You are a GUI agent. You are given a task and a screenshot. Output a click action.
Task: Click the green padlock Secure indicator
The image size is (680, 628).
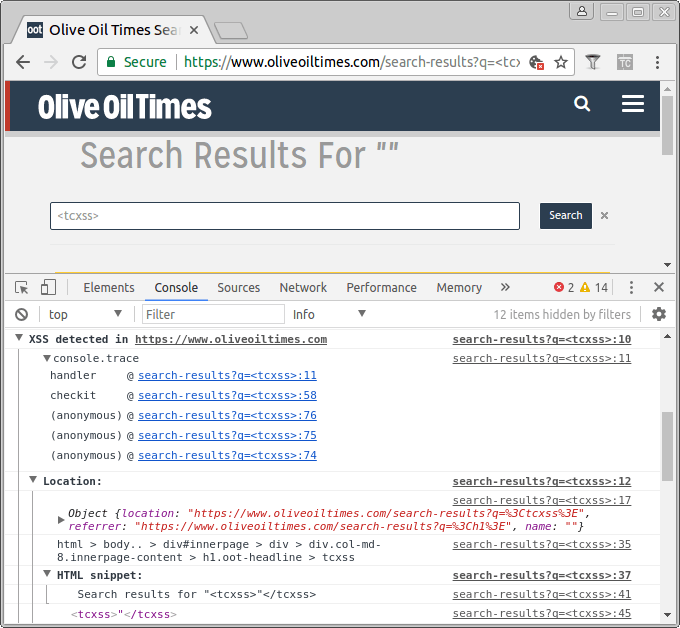137,62
